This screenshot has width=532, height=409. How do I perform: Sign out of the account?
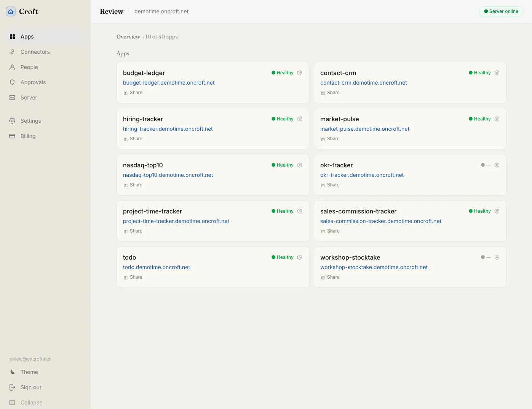pos(45,387)
